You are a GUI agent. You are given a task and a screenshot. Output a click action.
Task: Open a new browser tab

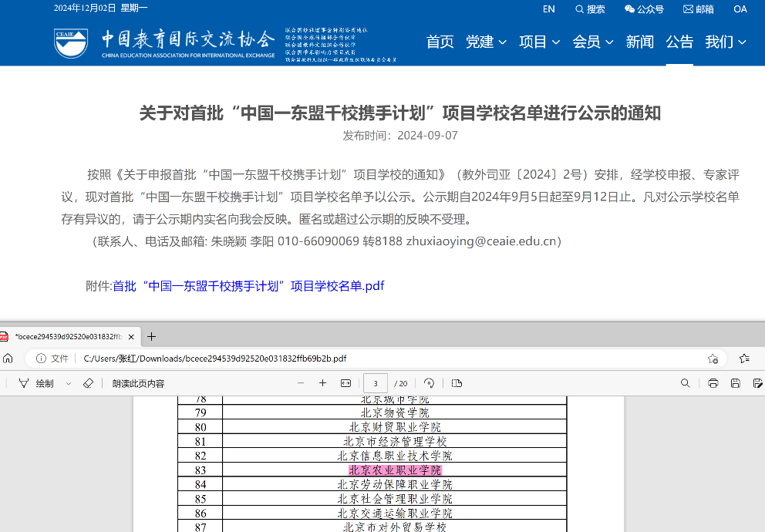tap(152, 336)
